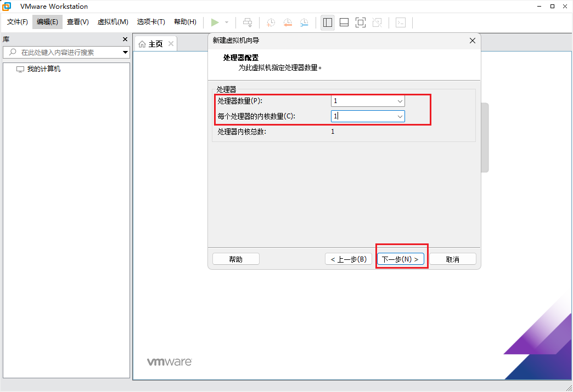
Task: Click the send Ctrl+Alt+Del toolbar icon
Action: click(x=248, y=22)
